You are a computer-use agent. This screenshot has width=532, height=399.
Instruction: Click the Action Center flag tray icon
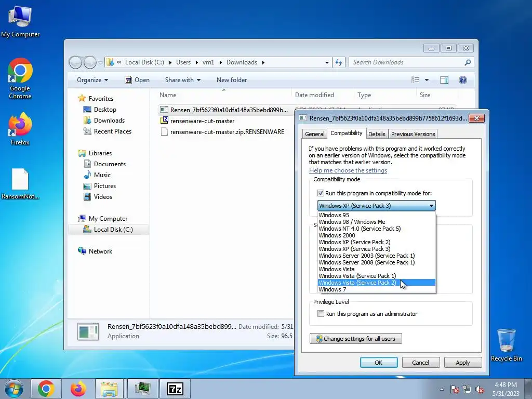pyautogui.click(x=455, y=389)
